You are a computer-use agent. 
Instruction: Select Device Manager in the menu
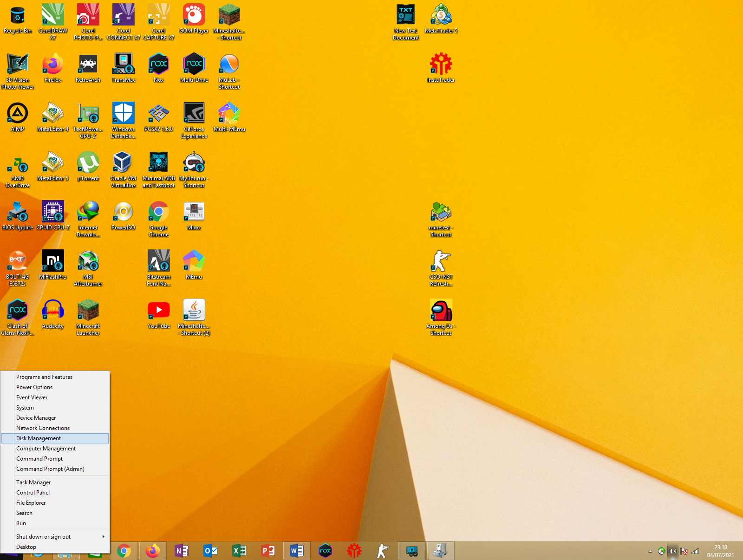click(55, 418)
